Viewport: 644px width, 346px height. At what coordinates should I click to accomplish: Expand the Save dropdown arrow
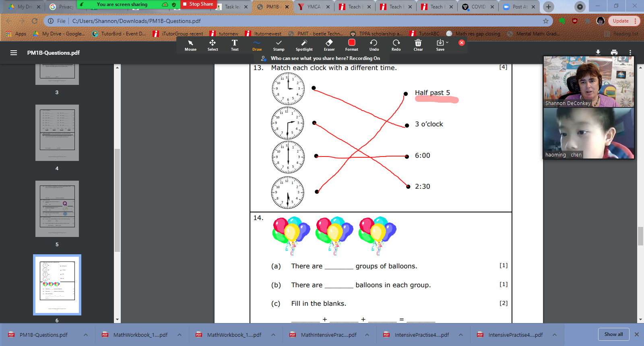447,42
